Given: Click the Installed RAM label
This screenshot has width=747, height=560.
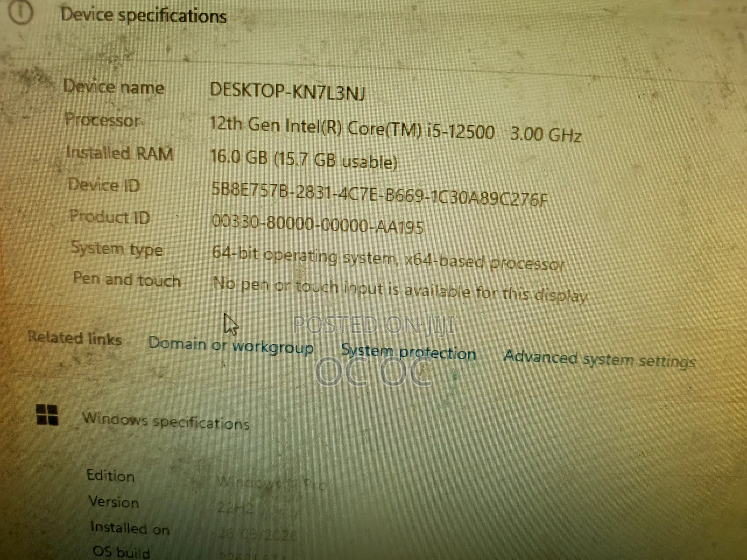Looking at the screenshot, I should [x=120, y=153].
